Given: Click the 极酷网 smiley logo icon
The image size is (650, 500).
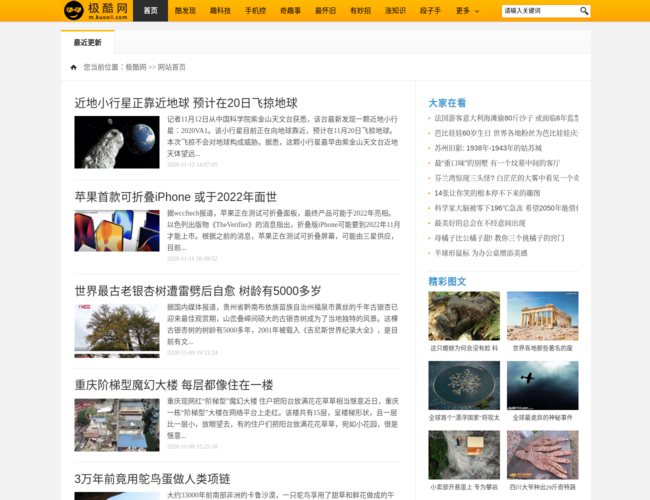Looking at the screenshot, I should (74, 10).
